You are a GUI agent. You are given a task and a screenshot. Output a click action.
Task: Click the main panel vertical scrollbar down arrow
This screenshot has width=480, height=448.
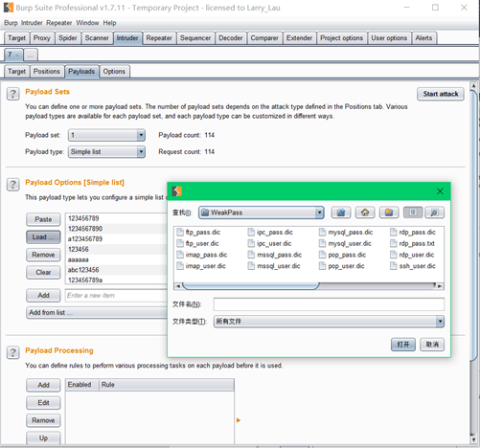[x=473, y=439]
